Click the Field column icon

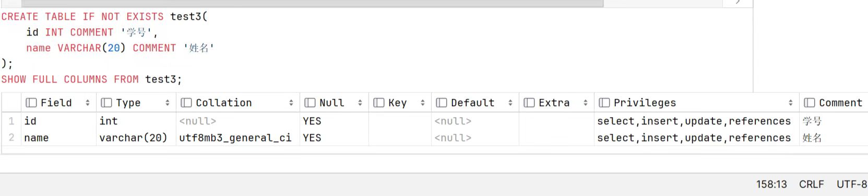(x=31, y=103)
